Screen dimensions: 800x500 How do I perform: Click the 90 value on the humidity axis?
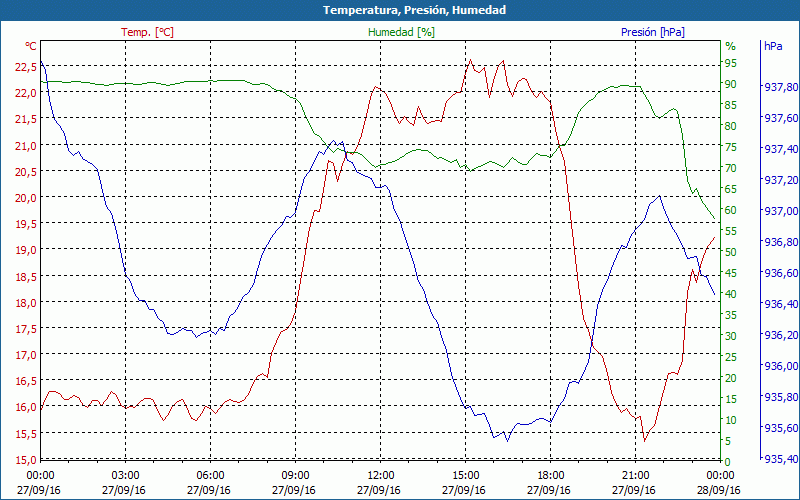731,84
